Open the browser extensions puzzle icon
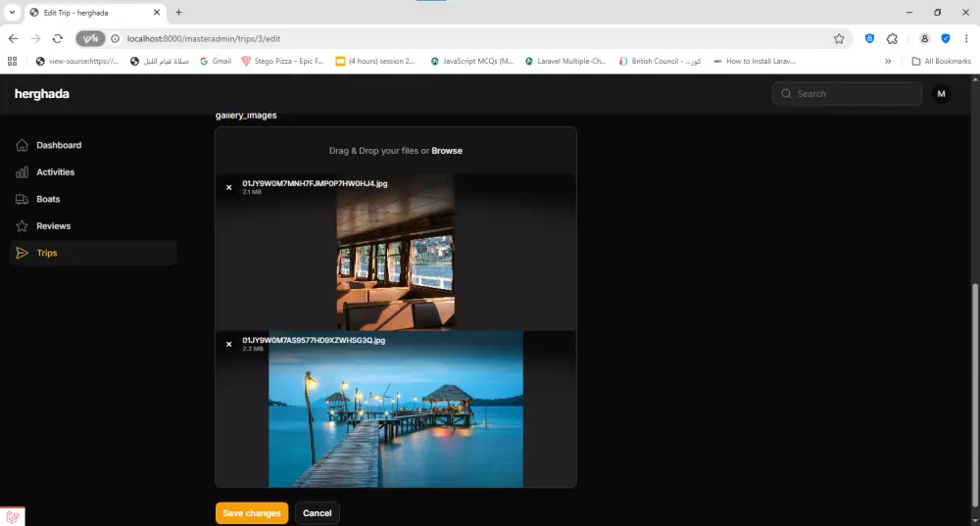 892,39
